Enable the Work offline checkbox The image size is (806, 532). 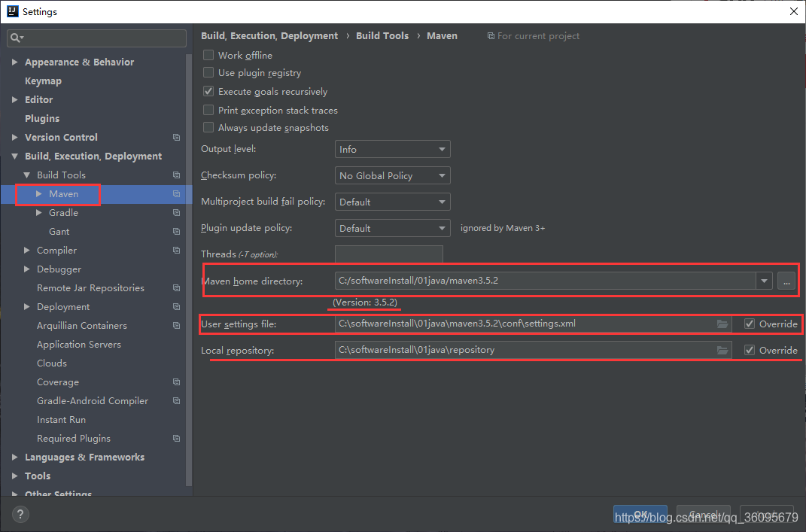[x=208, y=55]
